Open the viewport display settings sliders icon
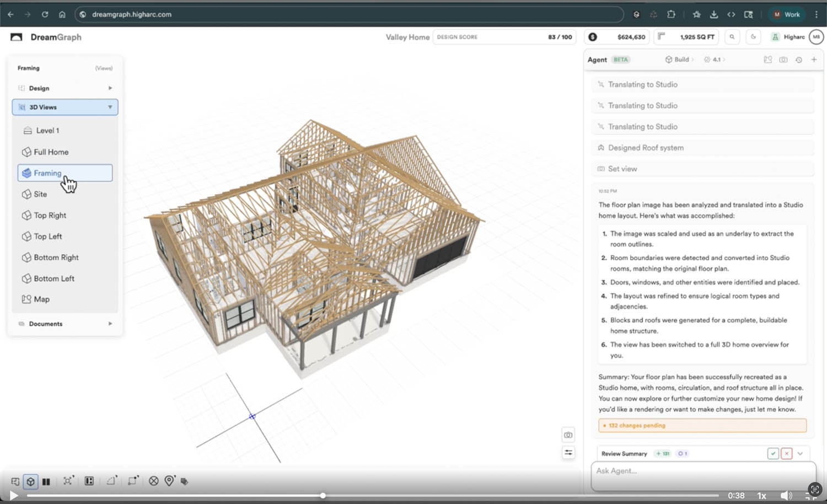 (x=568, y=453)
